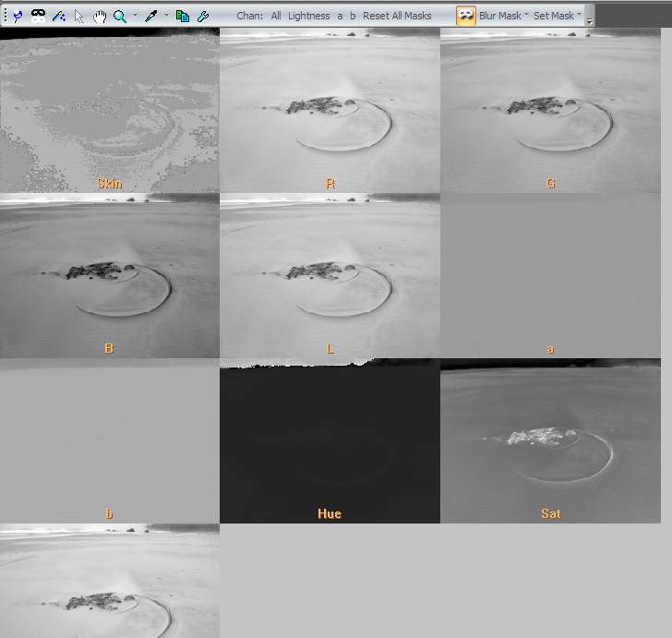Select the lasso selection tool icon
This screenshot has width=672, height=638.
pos(18,17)
